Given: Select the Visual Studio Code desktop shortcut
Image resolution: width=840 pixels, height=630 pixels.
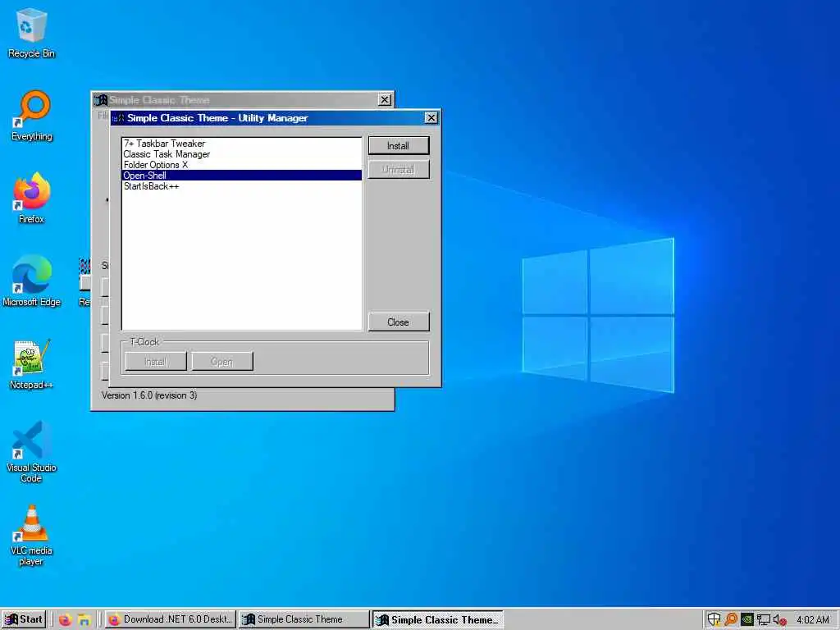Looking at the screenshot, I should pyautogui.click(x=31, y=452).
